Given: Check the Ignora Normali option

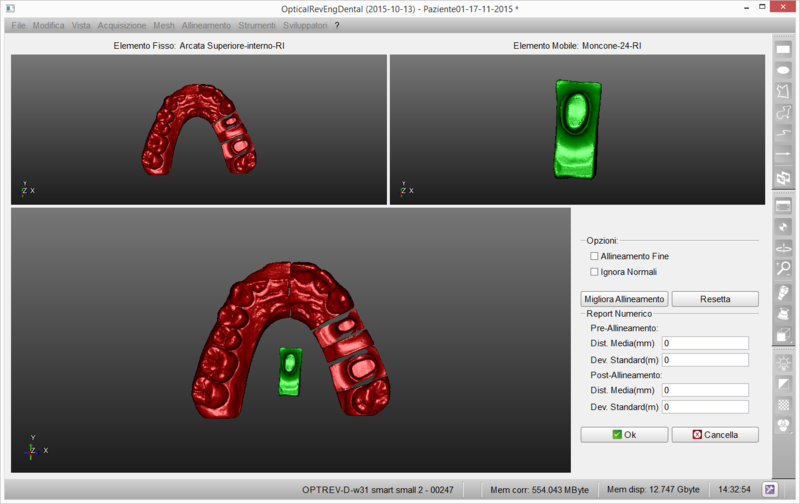Looking at the screenshot, I should point(594,271).
